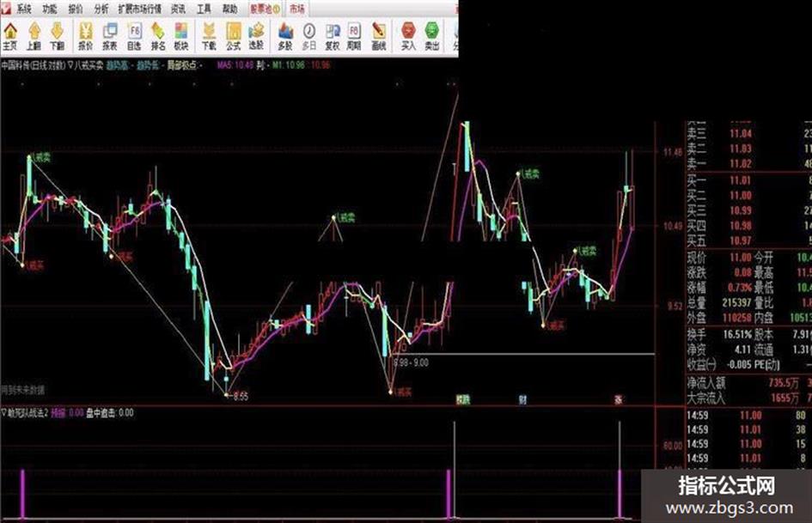
Task: Click the 趋势高 indicator label
Action: (117, 65)
